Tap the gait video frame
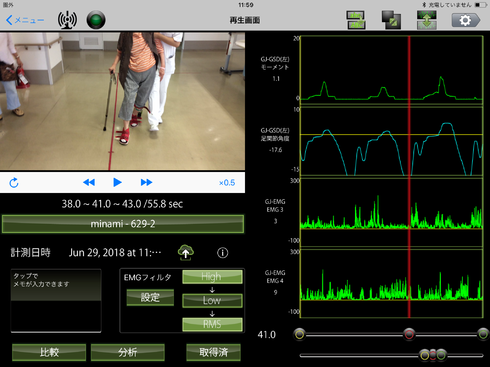The image size is (490, 367). point(122,101)
